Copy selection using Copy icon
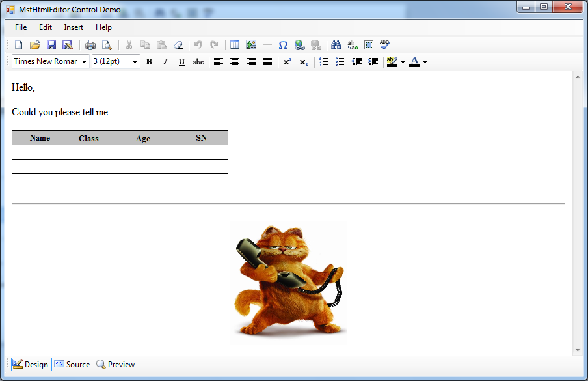This screenshot has width=588, height=381. tap(145, 45)
